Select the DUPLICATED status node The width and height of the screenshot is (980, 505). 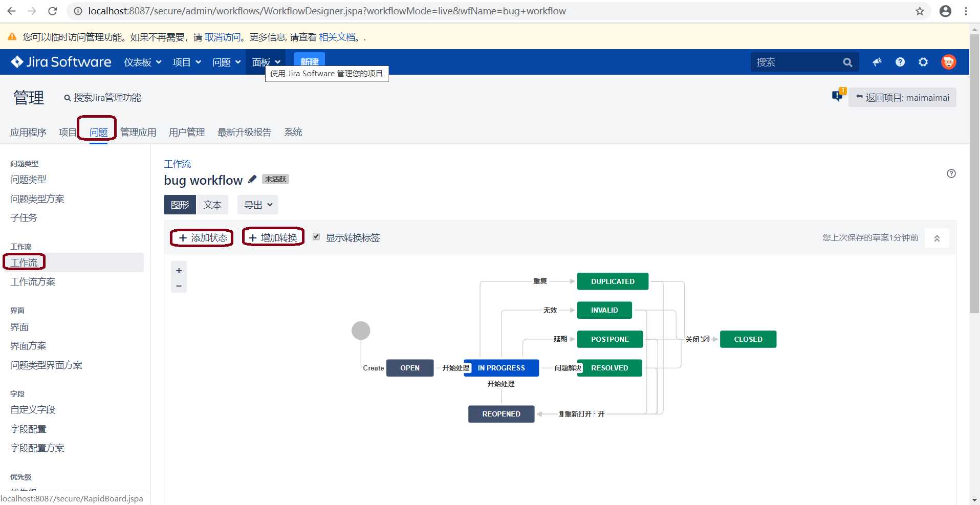[x=613, y=281]
